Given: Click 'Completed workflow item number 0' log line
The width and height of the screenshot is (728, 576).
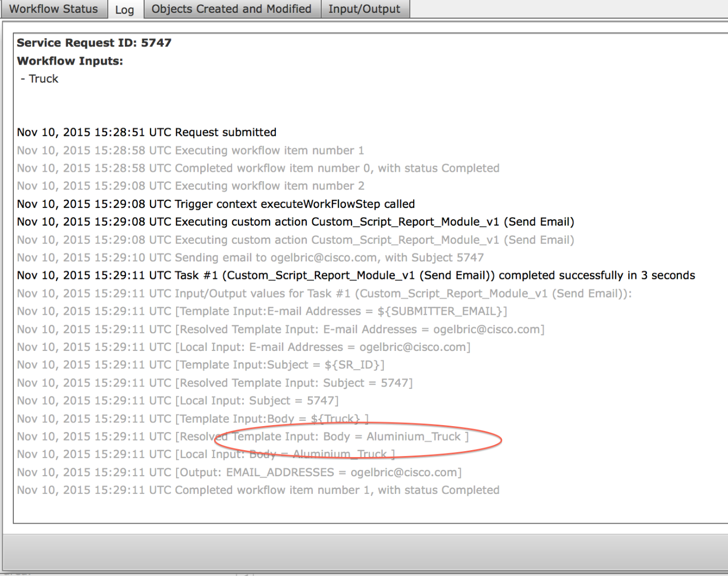Looking at the screenshot, I should [258, 168].
